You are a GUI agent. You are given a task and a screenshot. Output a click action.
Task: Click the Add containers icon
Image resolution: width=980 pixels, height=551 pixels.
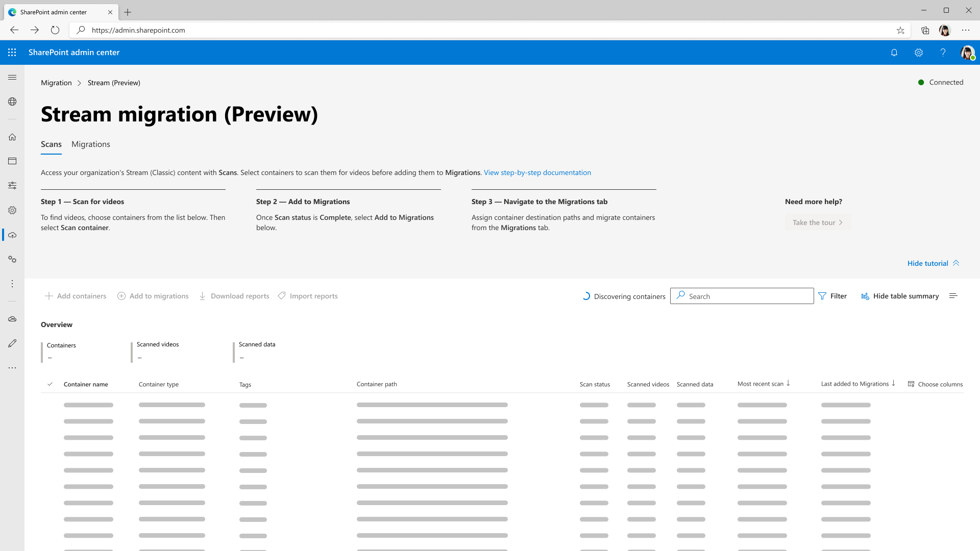(48, 295)
